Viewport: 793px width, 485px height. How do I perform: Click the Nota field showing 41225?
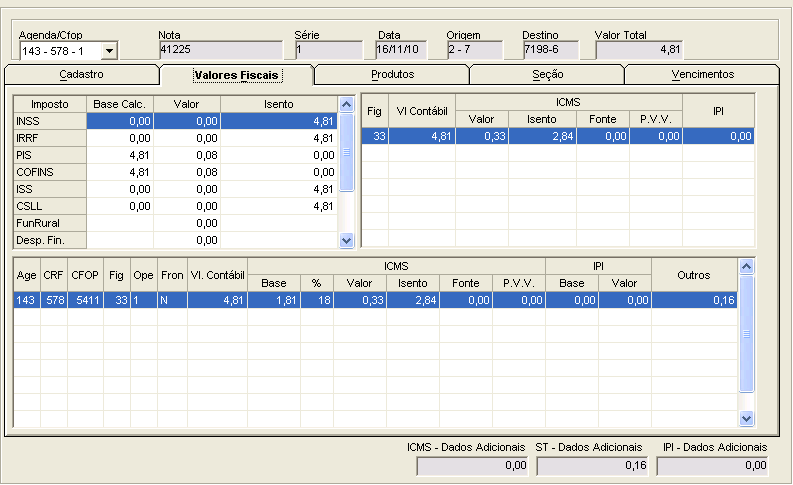point(221,50)
